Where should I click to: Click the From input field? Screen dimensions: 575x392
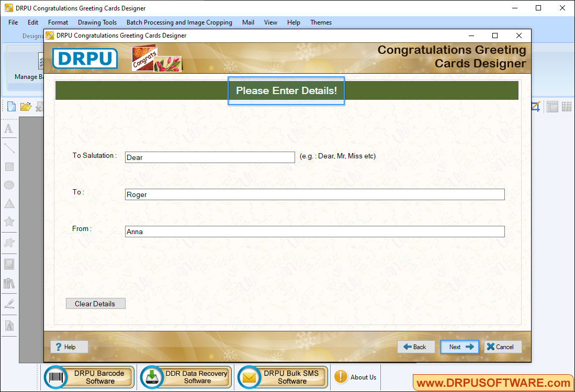click(314, 231)
